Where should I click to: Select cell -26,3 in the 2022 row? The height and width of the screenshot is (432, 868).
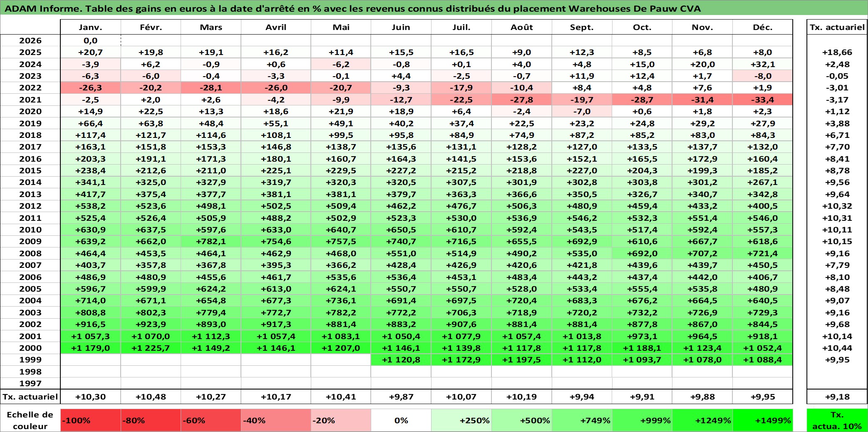91,88
